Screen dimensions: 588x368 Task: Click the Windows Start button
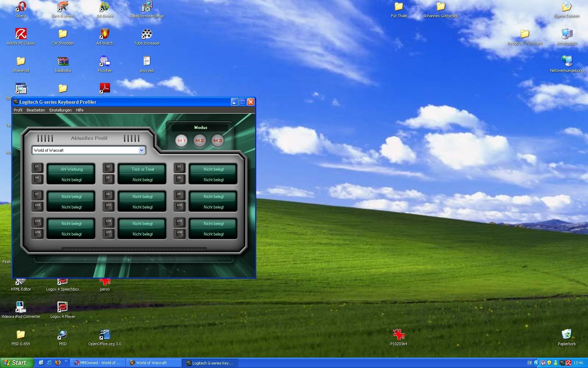coord(17,363)
